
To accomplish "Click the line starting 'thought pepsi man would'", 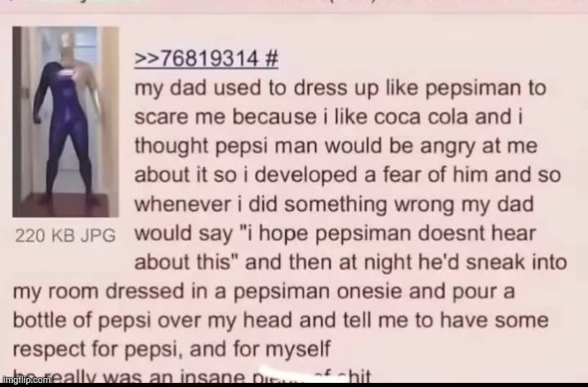I will click(x=336, y=146).
